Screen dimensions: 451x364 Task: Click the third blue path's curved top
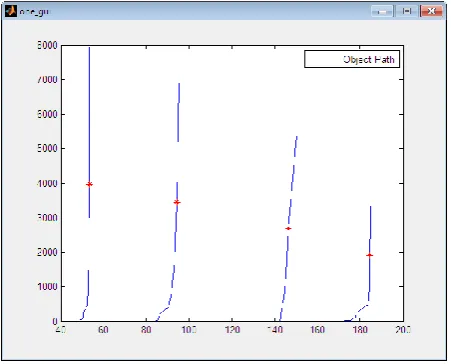[295, 147]
